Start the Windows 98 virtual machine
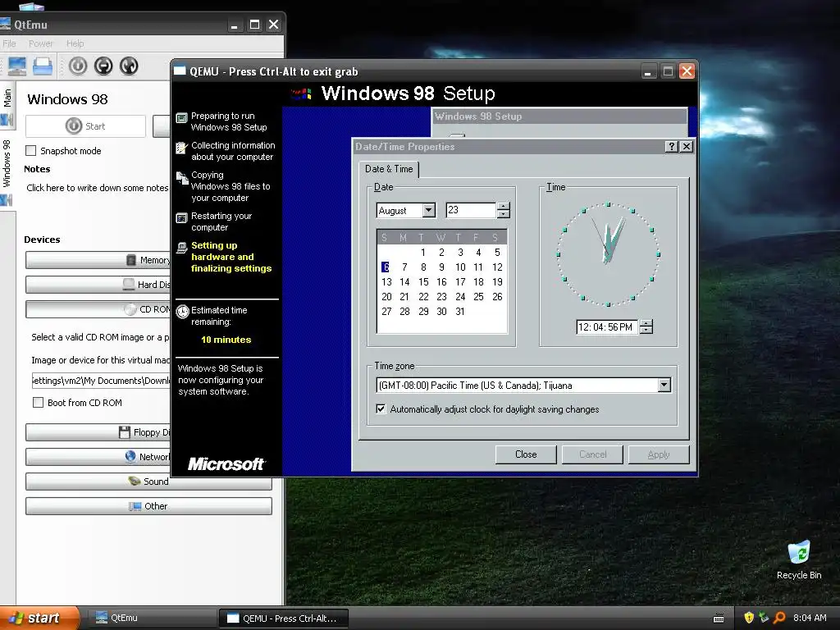 click(85, 126)
